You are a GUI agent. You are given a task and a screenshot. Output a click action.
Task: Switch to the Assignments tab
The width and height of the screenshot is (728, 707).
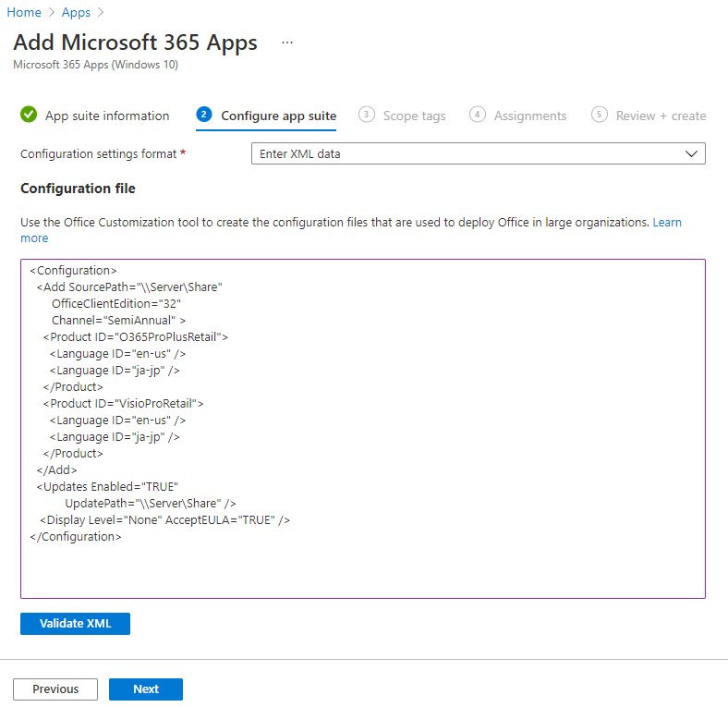(x=530, y=116)
